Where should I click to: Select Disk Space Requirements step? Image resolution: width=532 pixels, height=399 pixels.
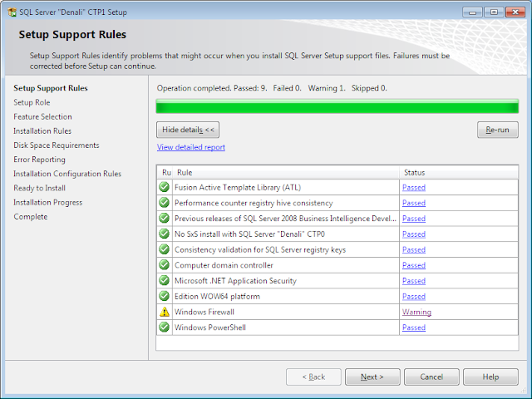pyautogui.click(x=57, y=145)
